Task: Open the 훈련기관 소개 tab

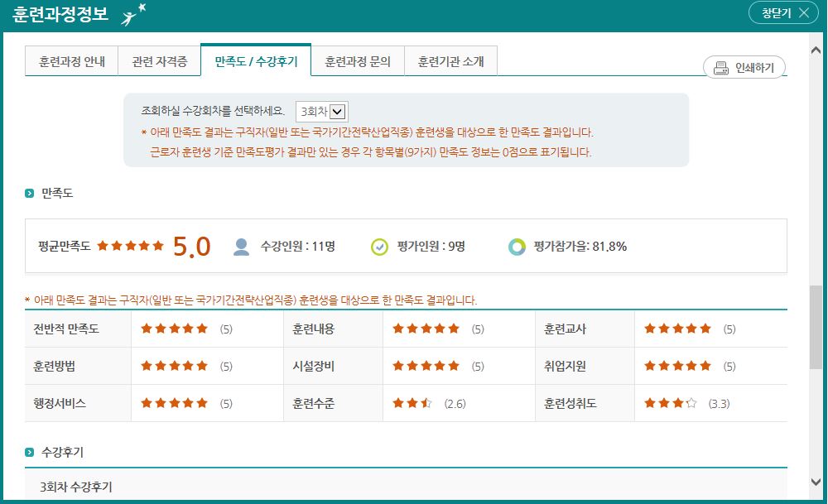Action: (x=450, y=61)
